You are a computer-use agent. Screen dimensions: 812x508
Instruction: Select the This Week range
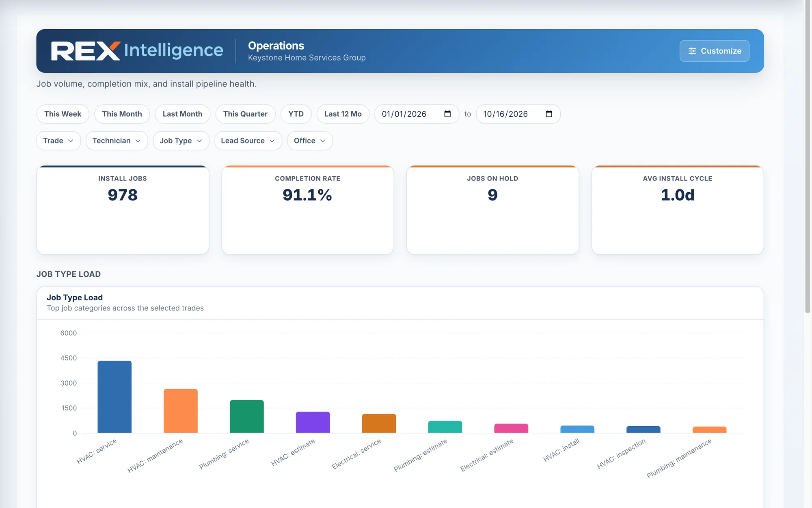[x=63, y=114]
